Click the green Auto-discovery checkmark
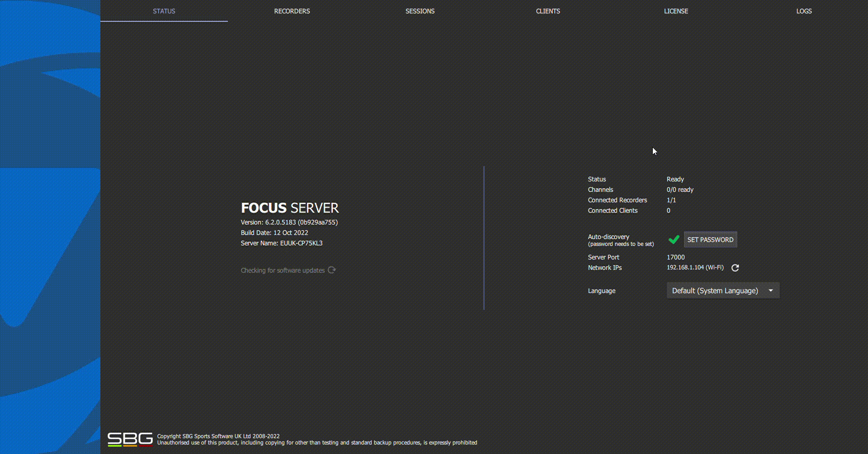Image resolution: width=868 pixels, height=454 pixels. (674, 240)
